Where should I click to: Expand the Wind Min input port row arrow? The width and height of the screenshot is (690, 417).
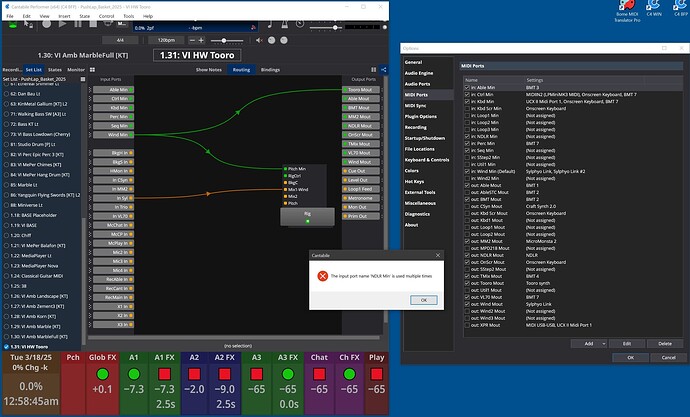(x=90, y=135)
